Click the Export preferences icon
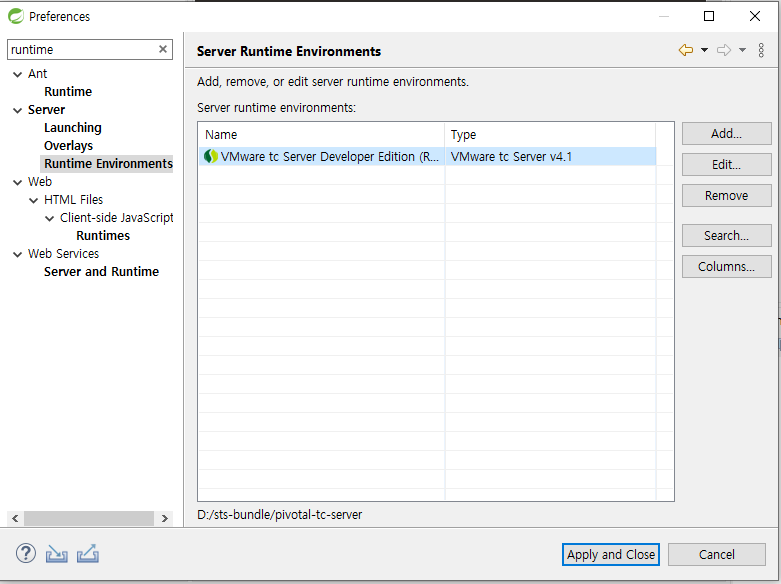The height and width of the screenshot is (584, 781). click(88, 554)
